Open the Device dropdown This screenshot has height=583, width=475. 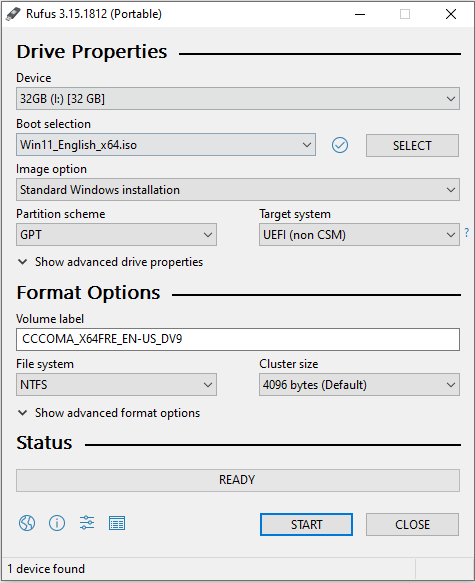[x=238, y=99]
